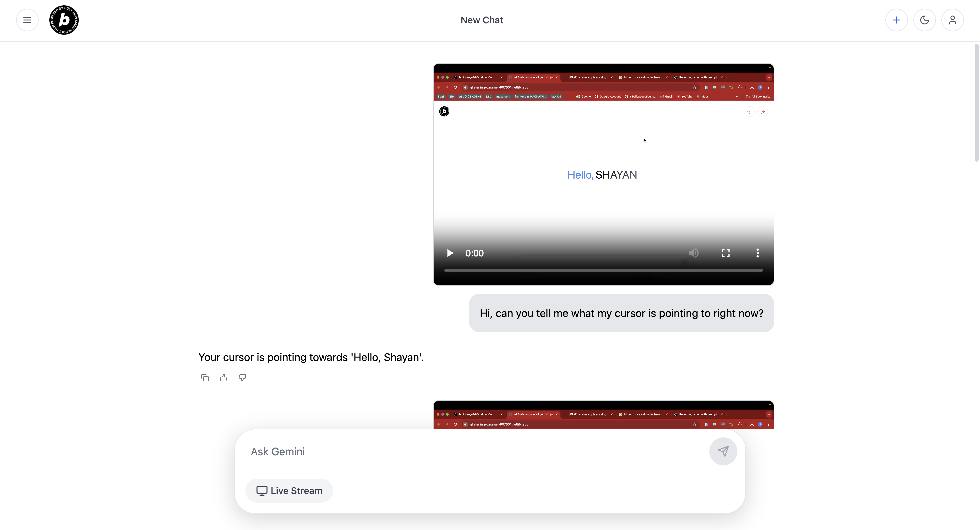The width and height of the screenshot is (980, 530).
Task: Click the Bolt.new logo badge
Action: [x=64, y=20]
